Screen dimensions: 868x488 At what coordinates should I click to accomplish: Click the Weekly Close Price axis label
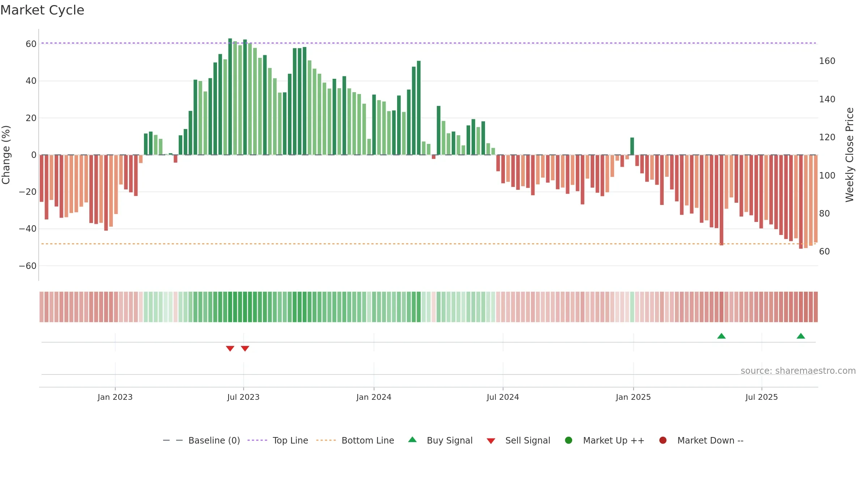(850, 155)
